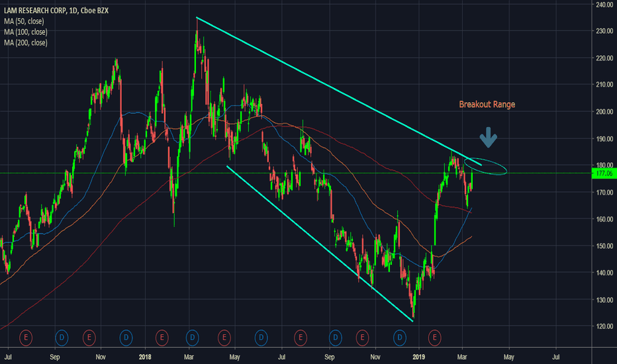Open the dividend marker dated June 2018

[261, 338]
